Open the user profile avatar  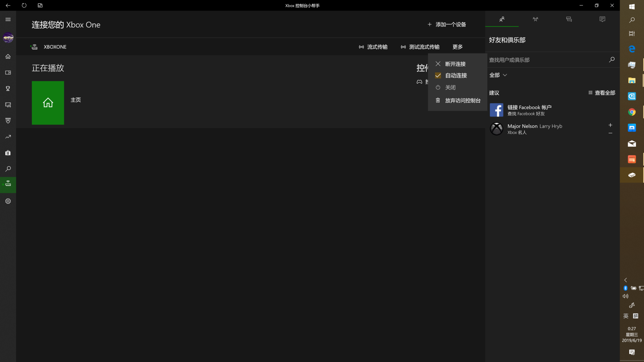coord(8,38)
